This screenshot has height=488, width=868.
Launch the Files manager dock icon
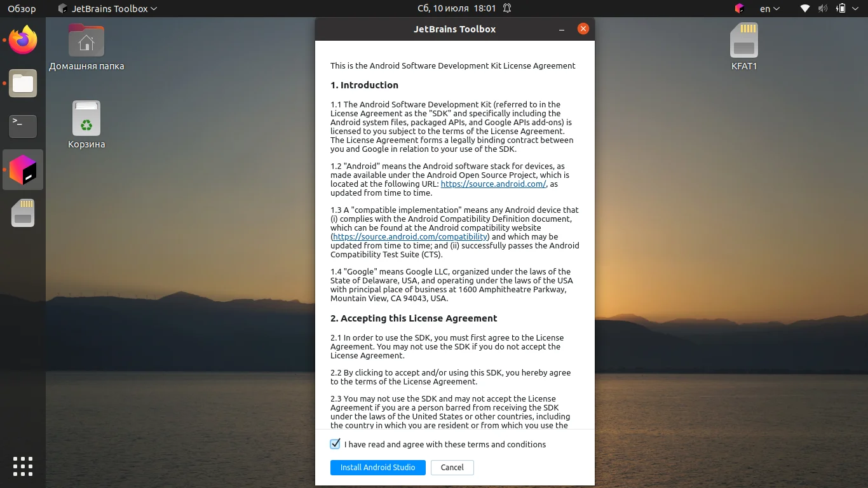click(x=23, y=83)
